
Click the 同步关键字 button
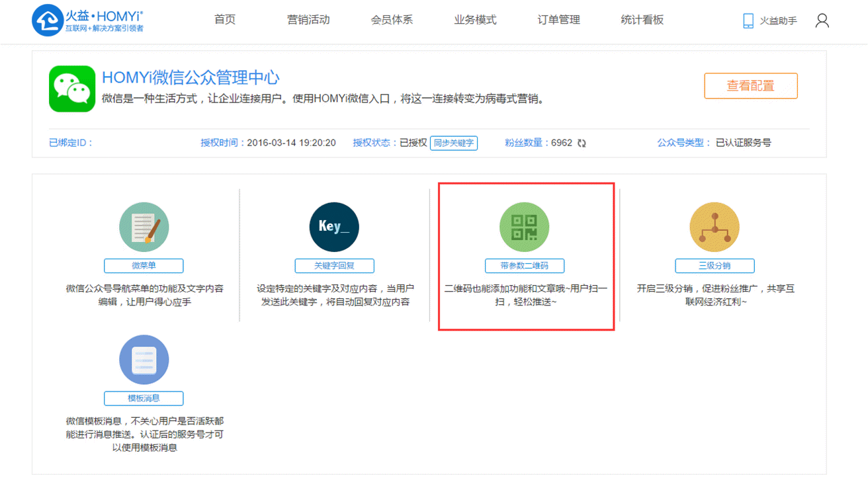(x=453, y=143)
